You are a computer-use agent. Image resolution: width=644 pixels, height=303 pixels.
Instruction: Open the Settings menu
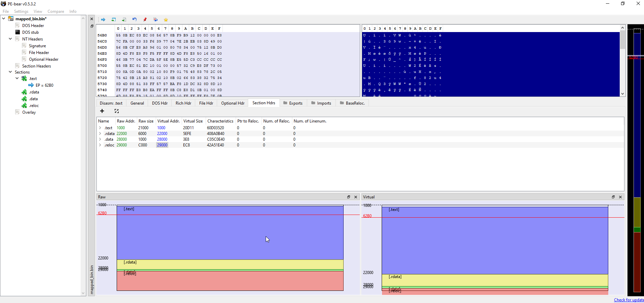pyautogui.click(x=21, y=11)
